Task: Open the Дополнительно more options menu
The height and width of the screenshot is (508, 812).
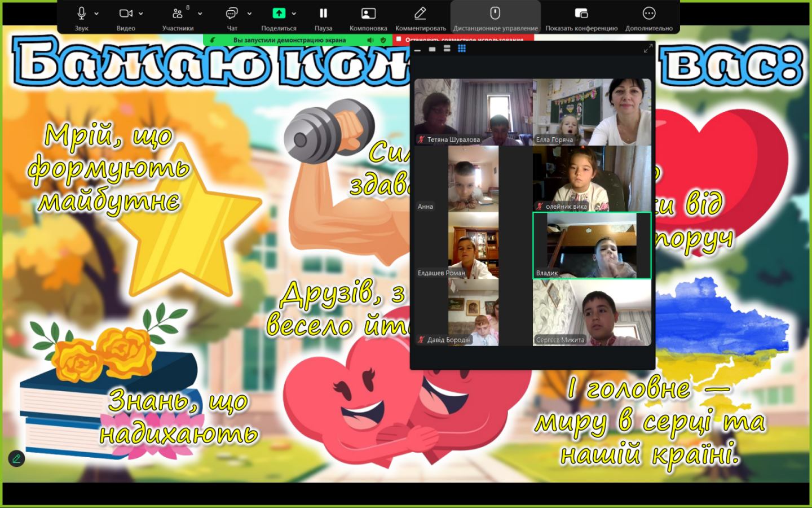Action: tap(648, 14)
